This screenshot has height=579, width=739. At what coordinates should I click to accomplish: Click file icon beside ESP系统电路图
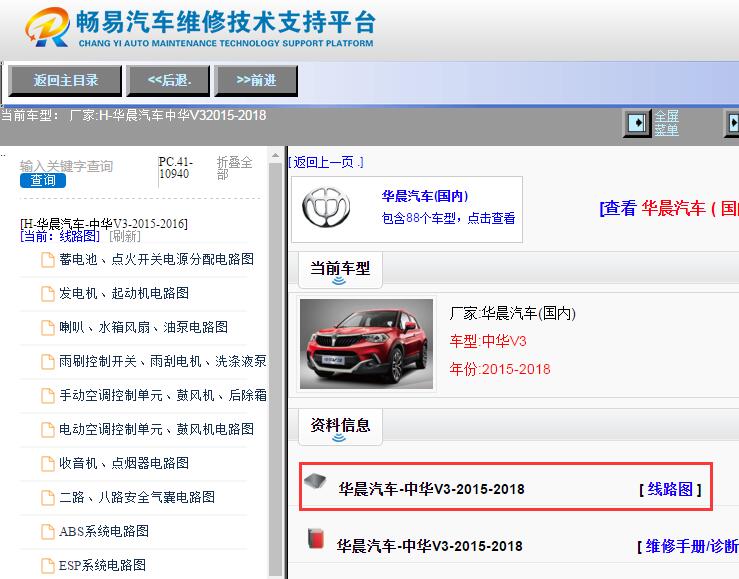coord(48,565)
